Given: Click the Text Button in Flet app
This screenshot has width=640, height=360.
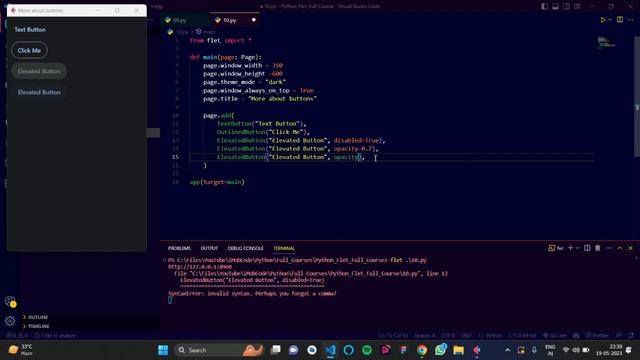Looking at the screenshot, I should pos(30,29).
